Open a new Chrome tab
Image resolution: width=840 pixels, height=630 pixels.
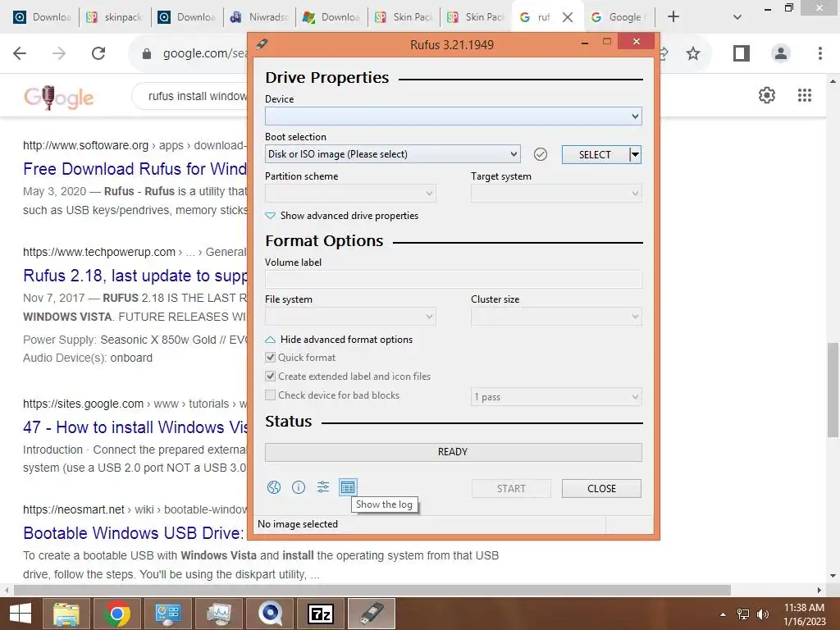673,17
